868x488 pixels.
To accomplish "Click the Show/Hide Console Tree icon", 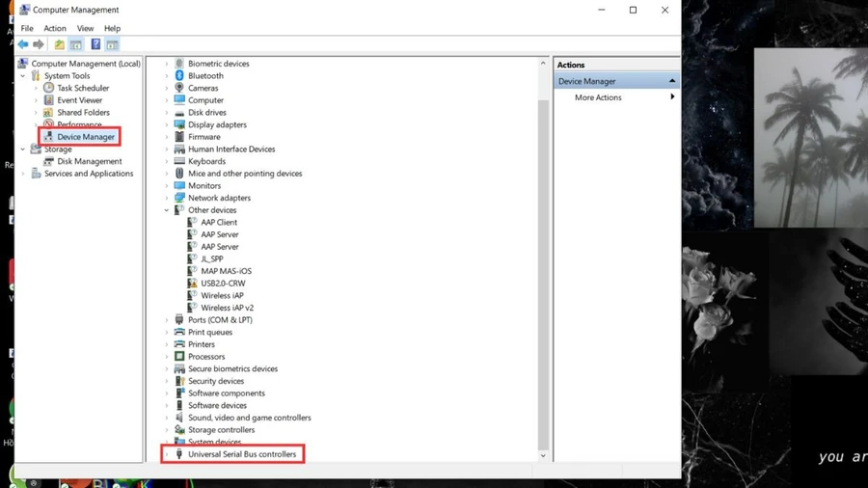I will click(x=76, y=44).
